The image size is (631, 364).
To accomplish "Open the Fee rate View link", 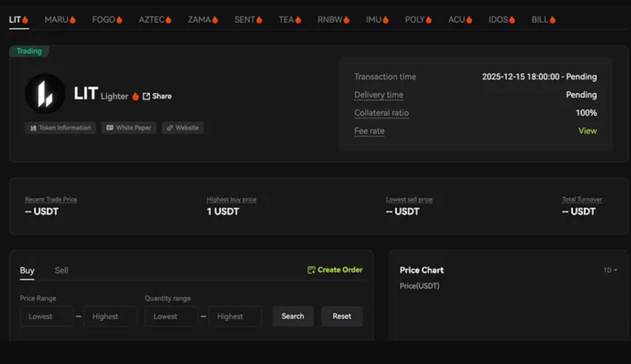I will [x=587, y=130].
